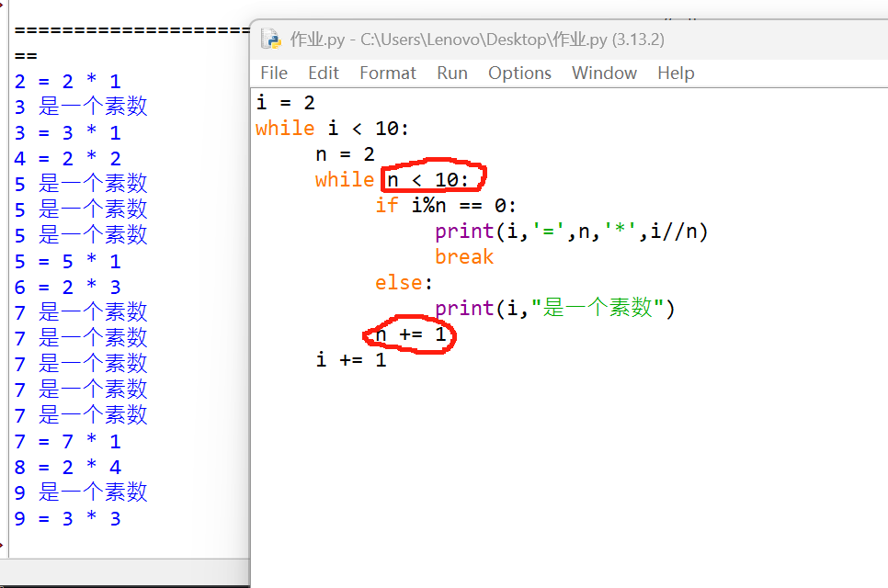
Task: Click the Python file icon in title bar
Action: tap(270, 39)
